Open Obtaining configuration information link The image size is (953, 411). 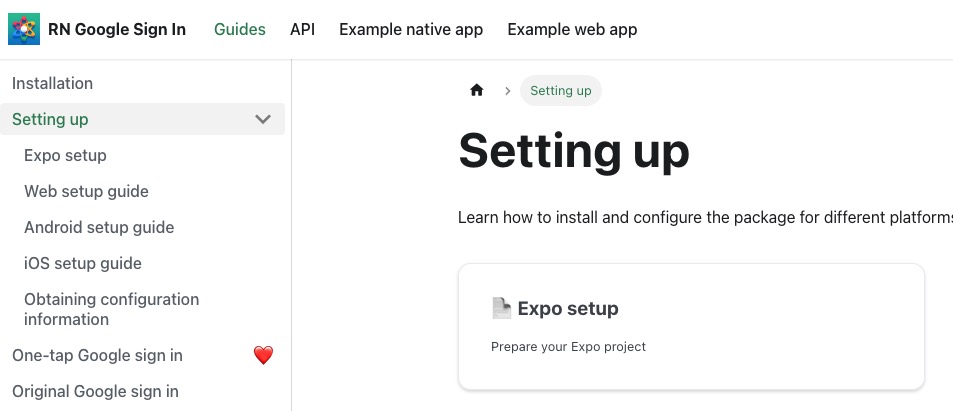click(111, 309)
